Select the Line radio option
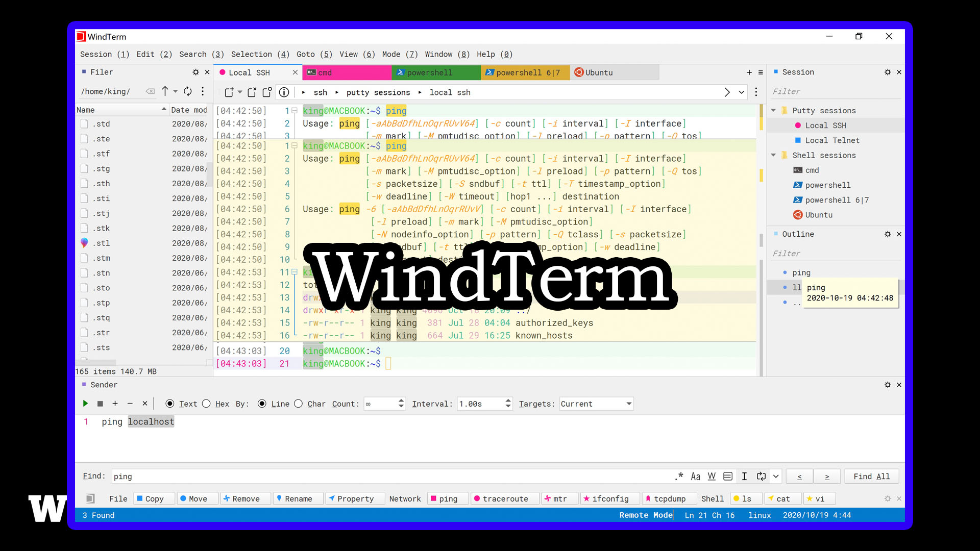The image size is (980, 551). tap(262, 404)
